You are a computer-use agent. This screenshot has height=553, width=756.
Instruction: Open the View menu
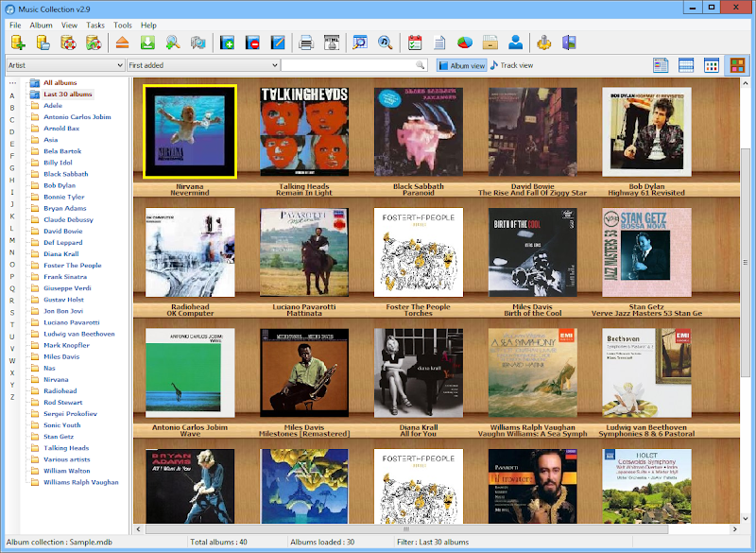[x=69, y=26]
